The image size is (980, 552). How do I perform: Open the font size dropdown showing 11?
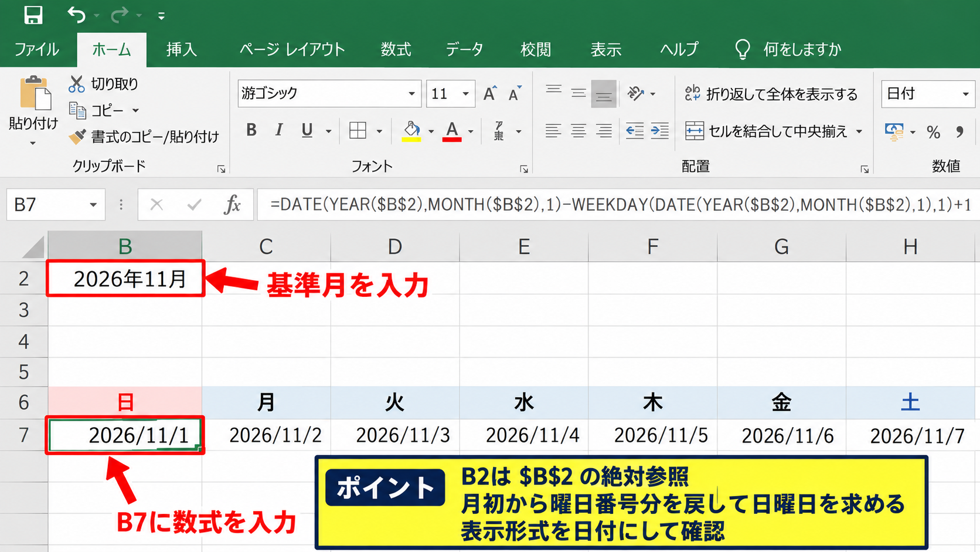point(465,94)
